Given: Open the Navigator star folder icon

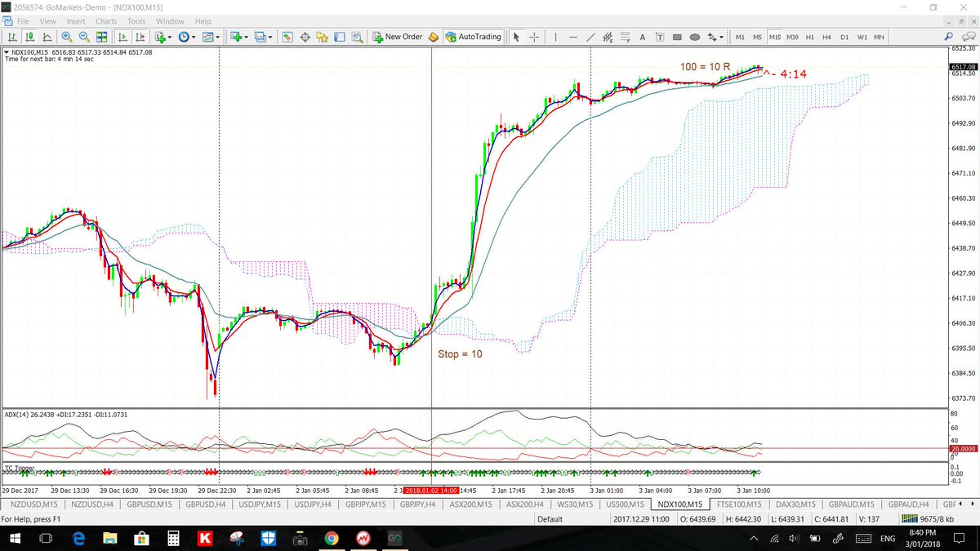Looking at the screenshot, I should (x=323, y=37).
